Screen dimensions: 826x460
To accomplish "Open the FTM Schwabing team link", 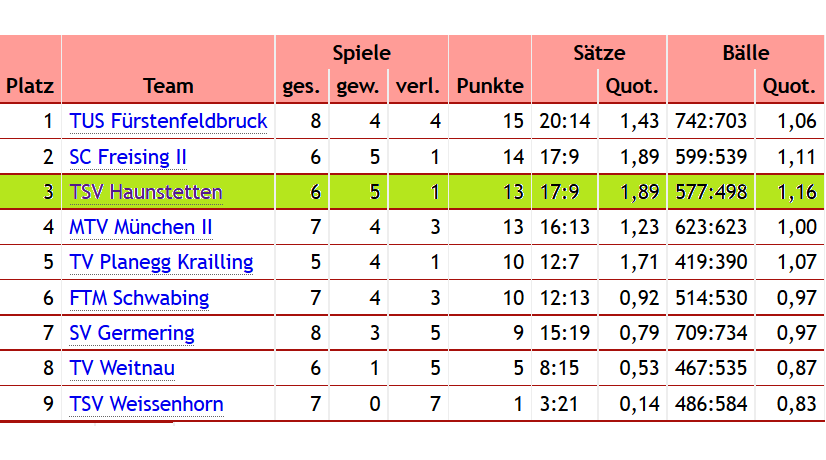I will pos(139,298).
